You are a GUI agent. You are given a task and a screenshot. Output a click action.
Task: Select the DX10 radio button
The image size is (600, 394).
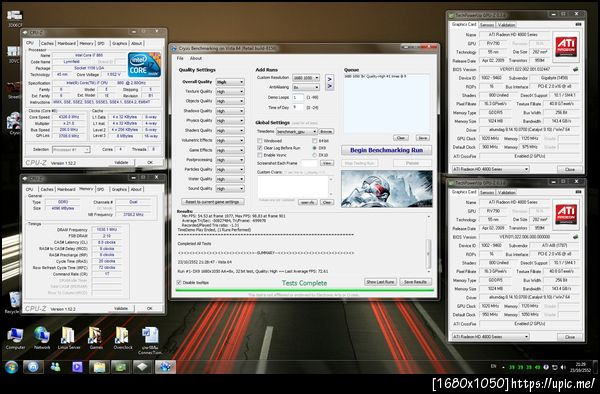(x=315, y=155)
